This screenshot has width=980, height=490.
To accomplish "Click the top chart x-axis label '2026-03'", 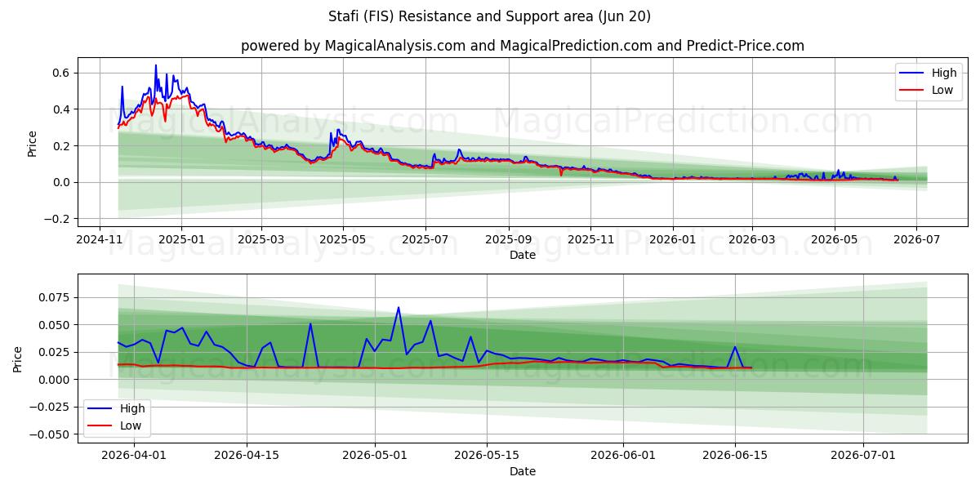I will 751,239.
